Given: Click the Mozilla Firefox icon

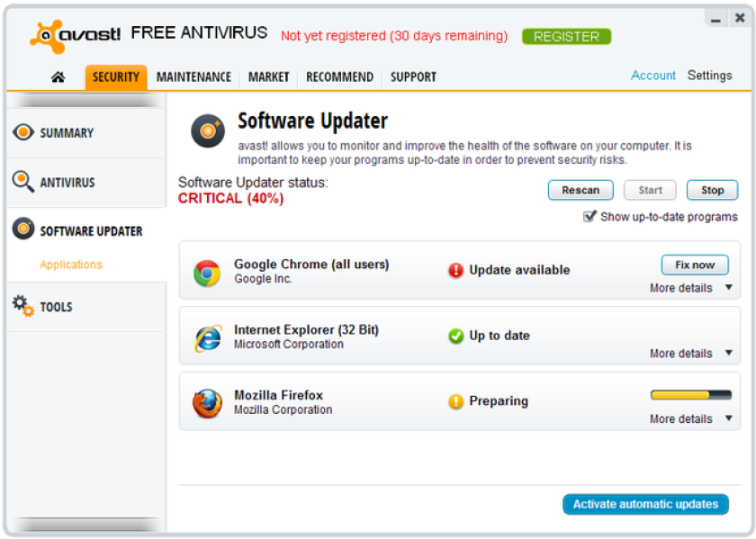Looking at the screenshot, I should click(207, 403).
